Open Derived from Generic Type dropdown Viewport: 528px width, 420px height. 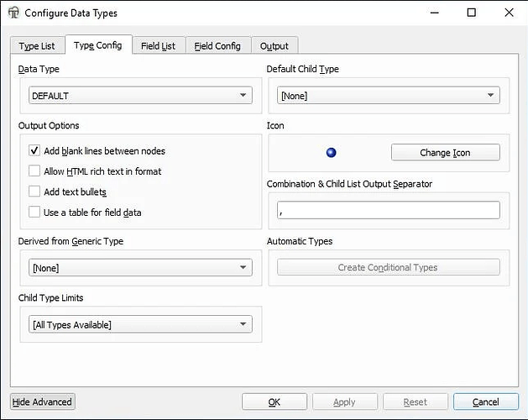tap(140, 268)
